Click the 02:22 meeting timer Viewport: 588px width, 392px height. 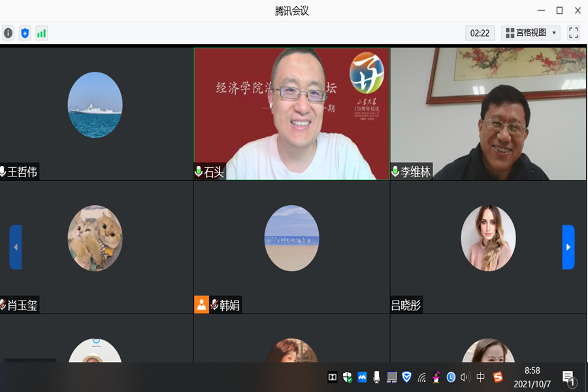[x=480, y=33]
